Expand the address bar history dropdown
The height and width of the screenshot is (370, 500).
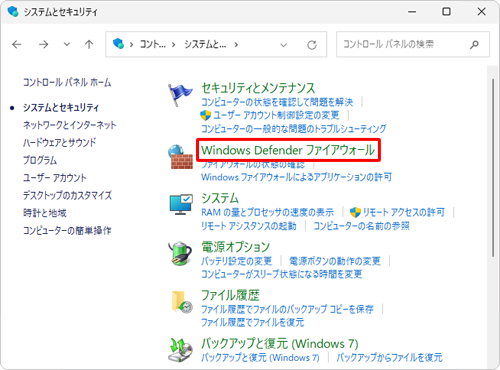tap(284, 45)
